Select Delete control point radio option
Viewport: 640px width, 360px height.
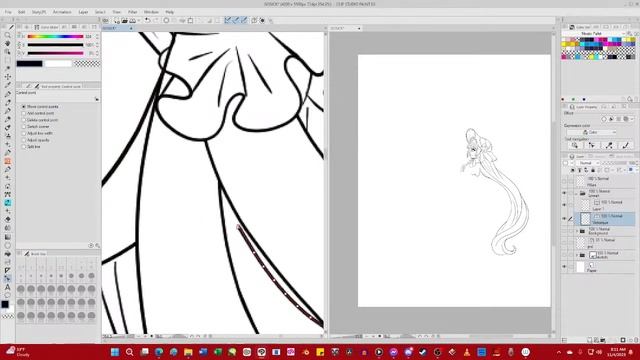[x=24, y=120]
